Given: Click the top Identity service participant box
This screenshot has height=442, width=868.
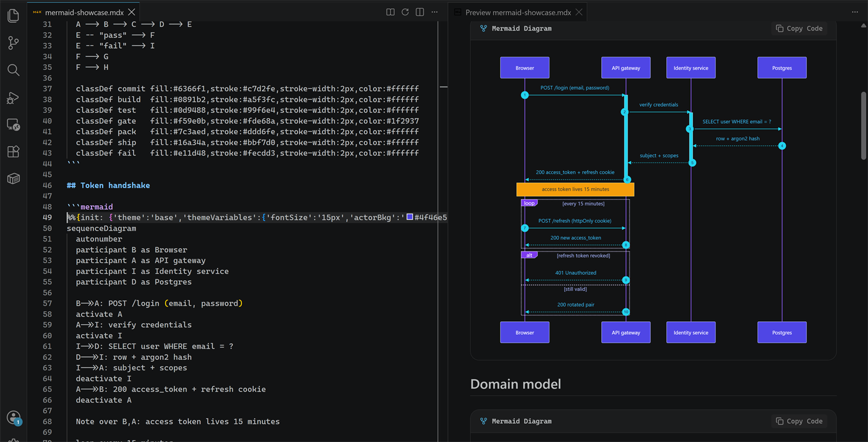Looking at the screenshot, I should [x=691, y=68].
